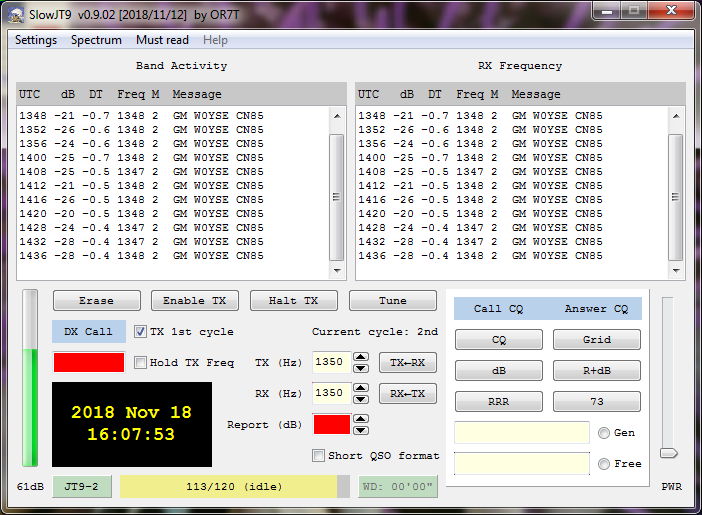
Task: Select the Gen radio button
Action: tap(604, 433)
